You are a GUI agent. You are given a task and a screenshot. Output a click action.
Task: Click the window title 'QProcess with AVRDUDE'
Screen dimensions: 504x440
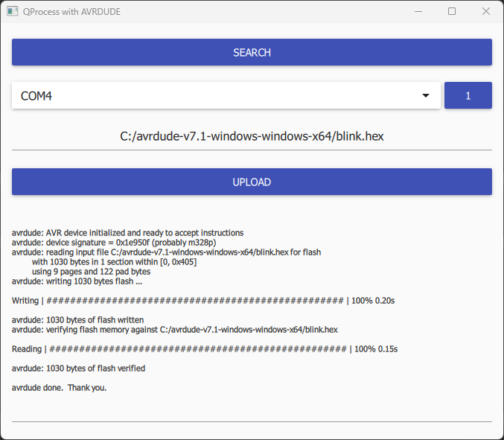(x=71, y=12)
